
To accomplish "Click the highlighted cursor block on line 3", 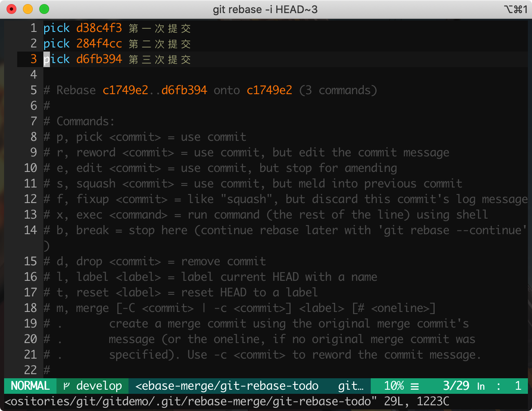I will pyautogui.click(x=47, y=59).
